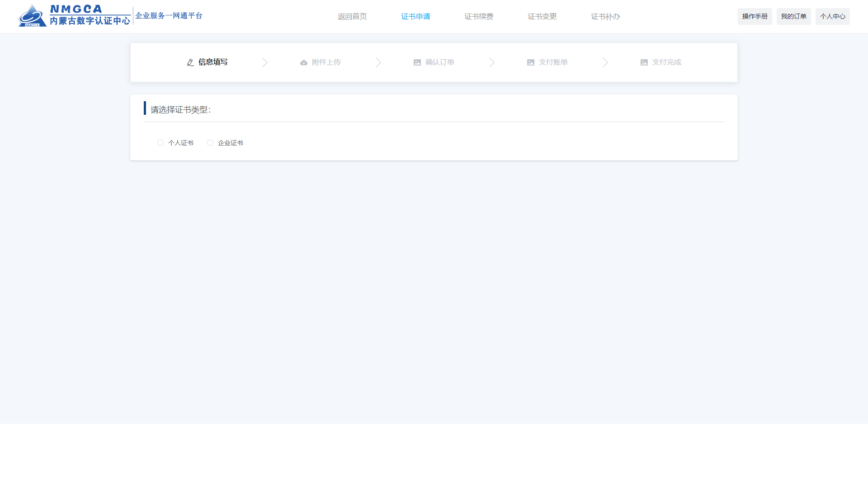Open 个人中心 button

(x=833, y=16)
